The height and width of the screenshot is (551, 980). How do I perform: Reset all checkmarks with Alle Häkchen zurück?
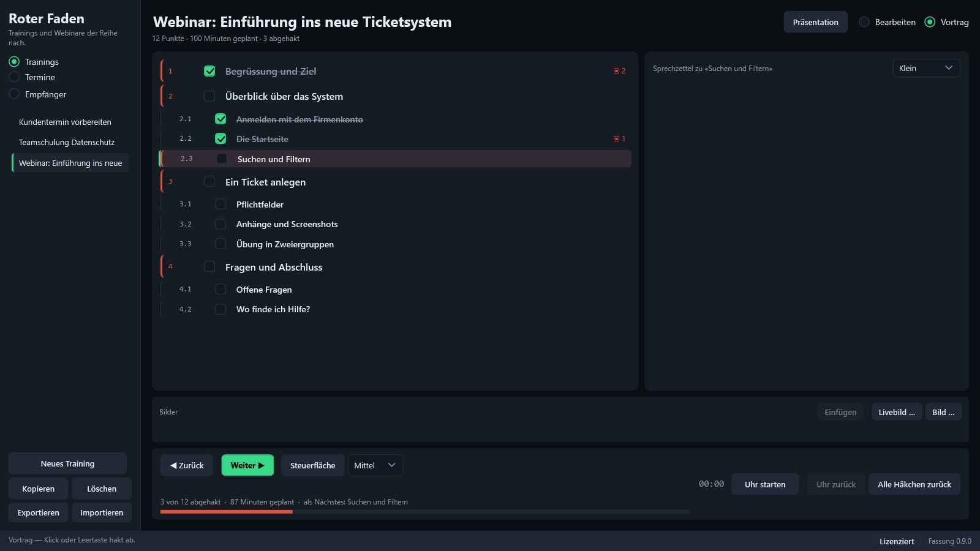(914, 484)
